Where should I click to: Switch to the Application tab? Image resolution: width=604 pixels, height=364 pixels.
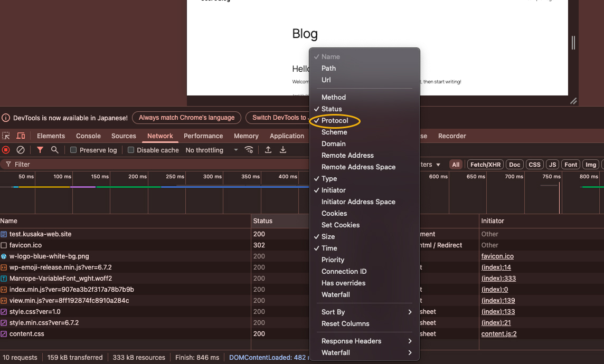click(x=287, y=136)
